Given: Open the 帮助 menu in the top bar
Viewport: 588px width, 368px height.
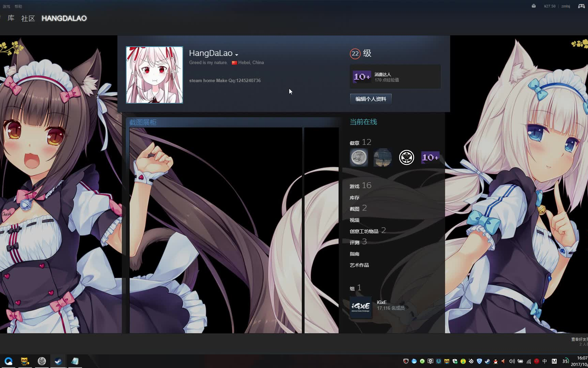Looking at the screenshot, I should pos(18,6).
